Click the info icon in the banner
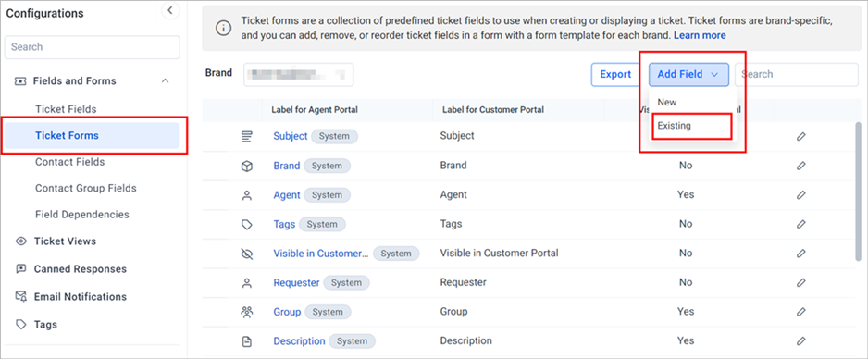 223,28
